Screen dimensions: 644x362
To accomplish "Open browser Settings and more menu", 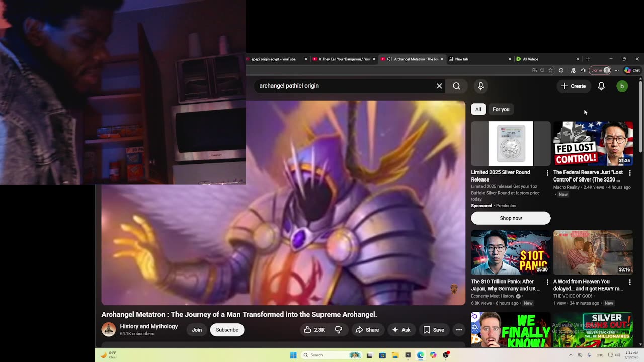I will 617,70.
